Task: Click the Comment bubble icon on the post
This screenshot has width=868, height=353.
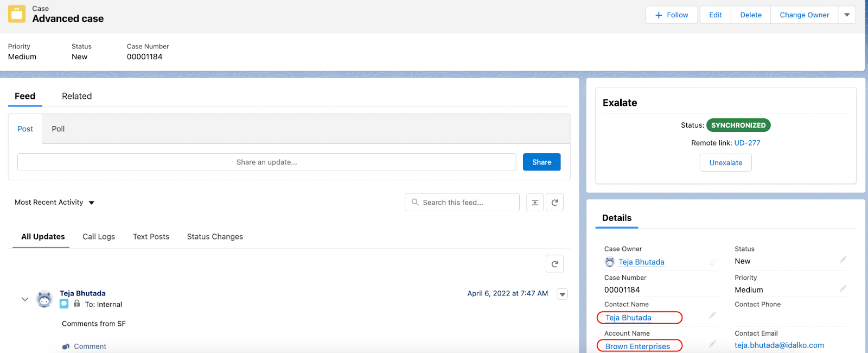Action: (66, 346)
